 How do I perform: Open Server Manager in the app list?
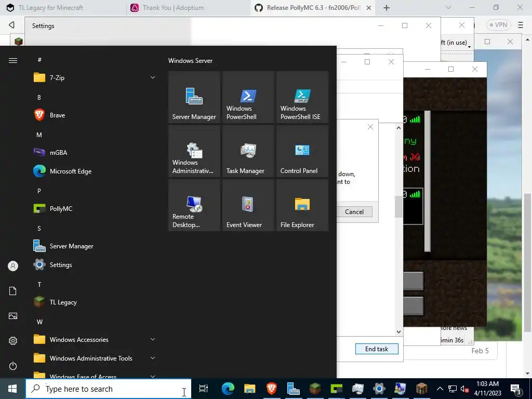pos(95,246)
